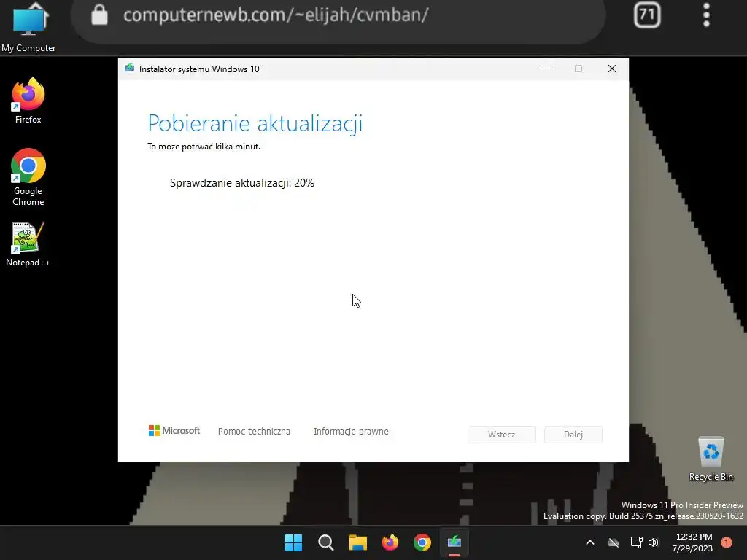Open the My Computer desktop icon
The width and height of the screenshot is (747, 560).
click(28, 27)
